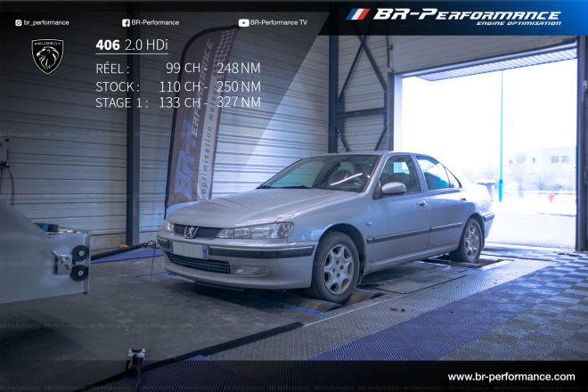Click the car's front license plate
Image resolution: width=588 pixels, height=392 pixels.
point(189,250)
